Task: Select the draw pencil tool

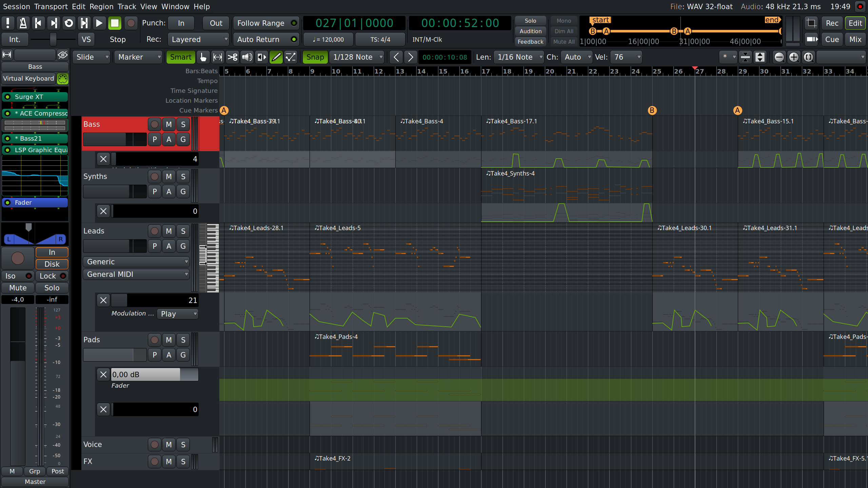Action: (x=276, y=57)
